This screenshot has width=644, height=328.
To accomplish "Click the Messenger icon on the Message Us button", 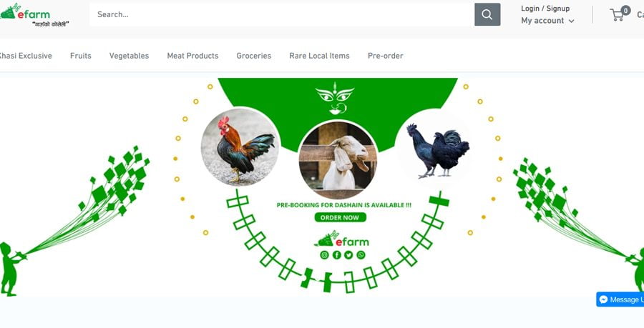I will pyautogui.click(x=603, y=299).
